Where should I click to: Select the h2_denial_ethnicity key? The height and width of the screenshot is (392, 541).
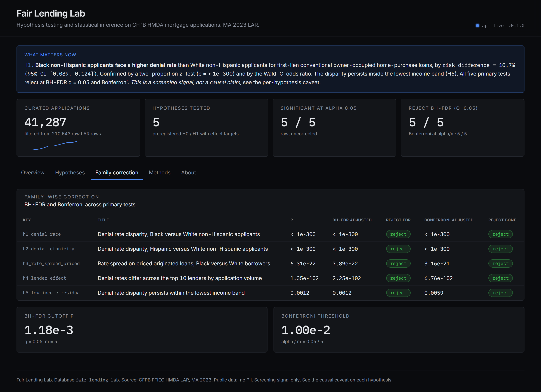point(48,249)
